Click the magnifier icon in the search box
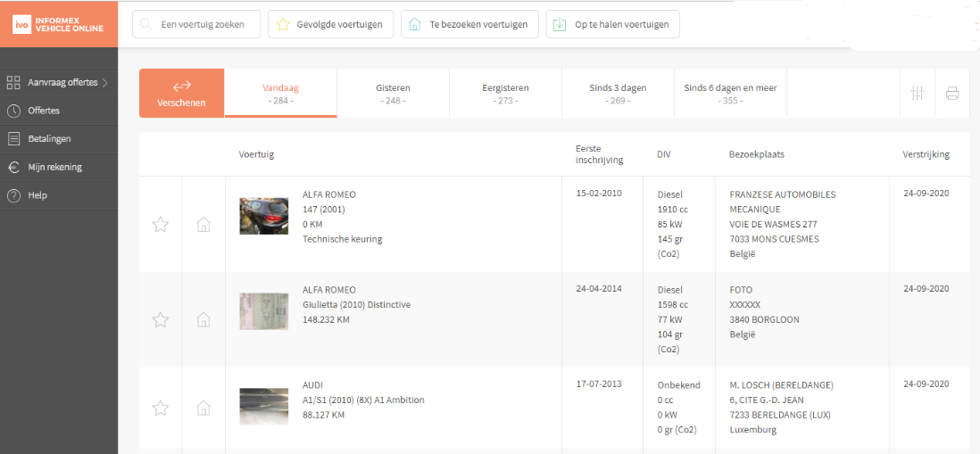The height and width of the screenshot is (454, 980). [145, 24]
